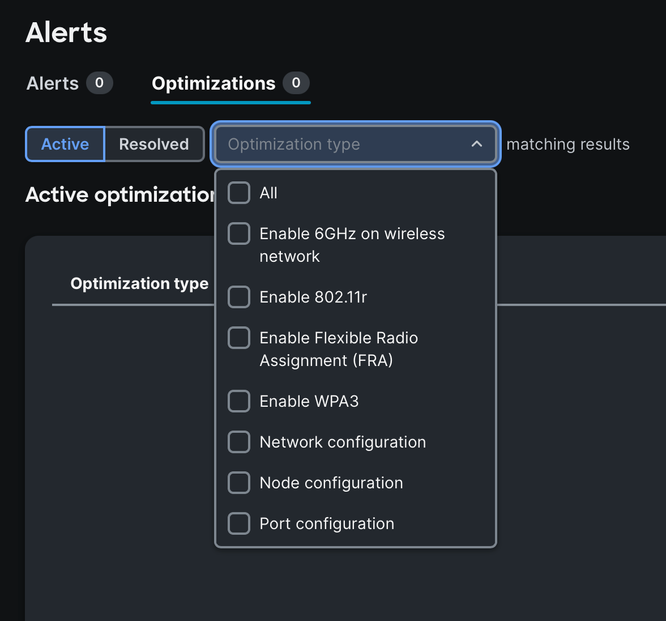Click the Active optimizations section heading

[x=119, y=194]
